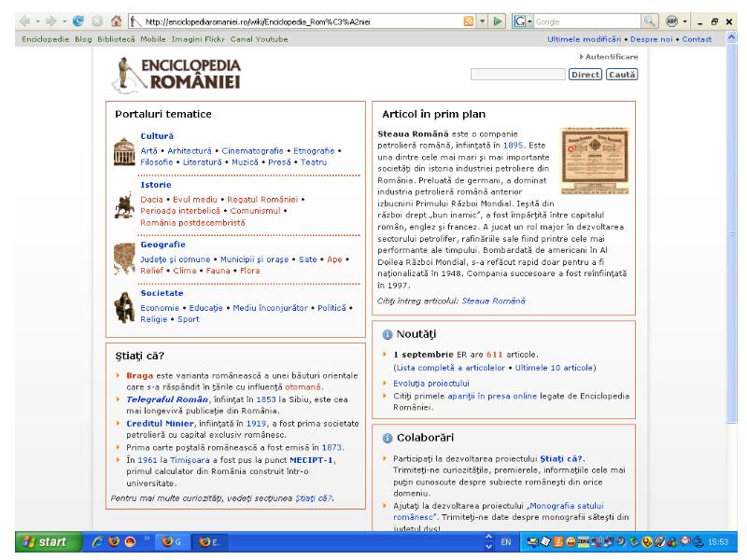Open the Adblock Plus dropdown arrow
747x560 pixels.
[x=684, y=21]
